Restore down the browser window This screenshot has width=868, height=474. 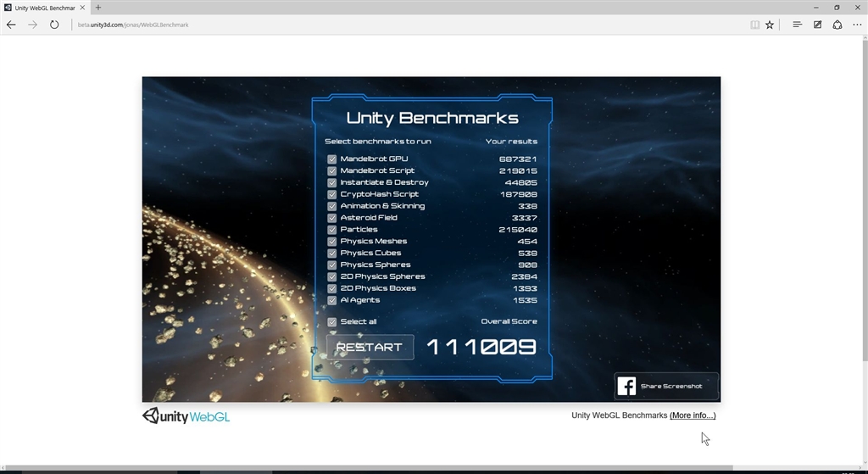(837, 7)
